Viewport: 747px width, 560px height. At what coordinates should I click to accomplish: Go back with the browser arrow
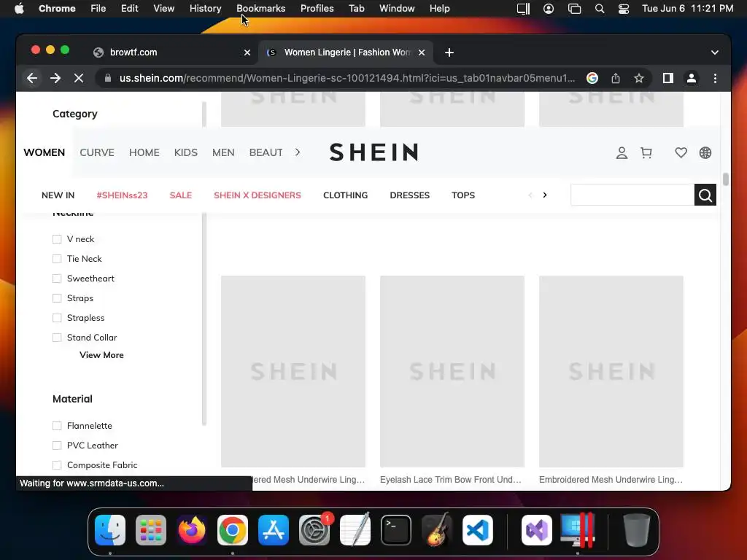[x=32, y=78]
